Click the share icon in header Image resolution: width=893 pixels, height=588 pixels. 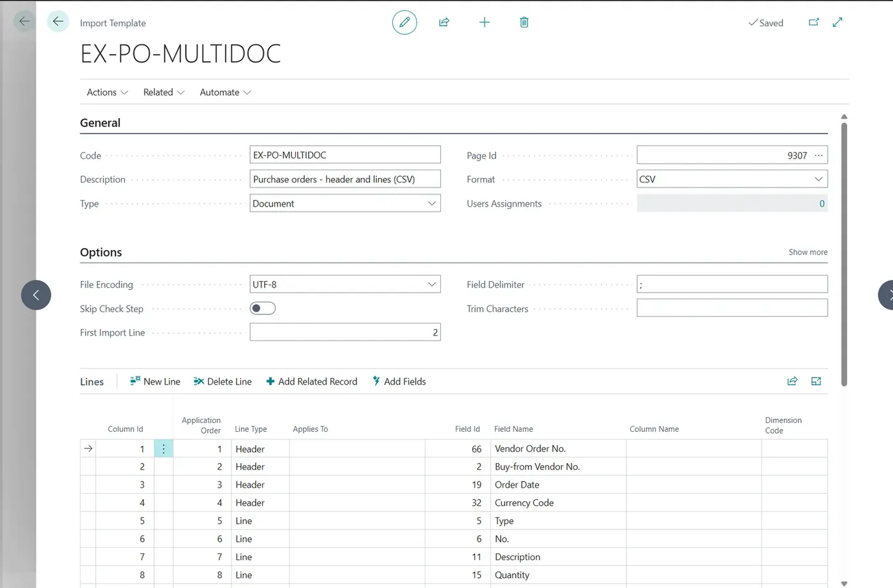(444, 22)
